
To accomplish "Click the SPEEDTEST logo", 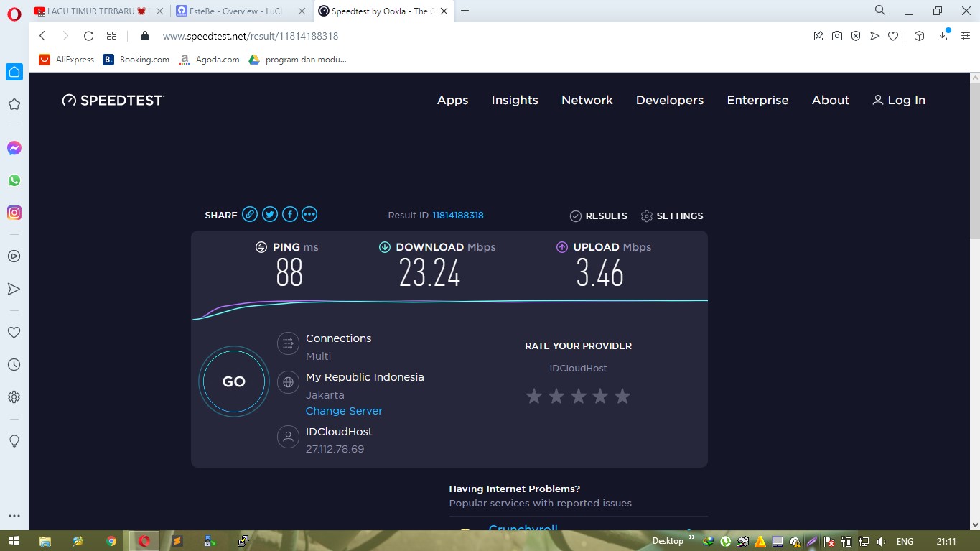I will tap(113, 101).
